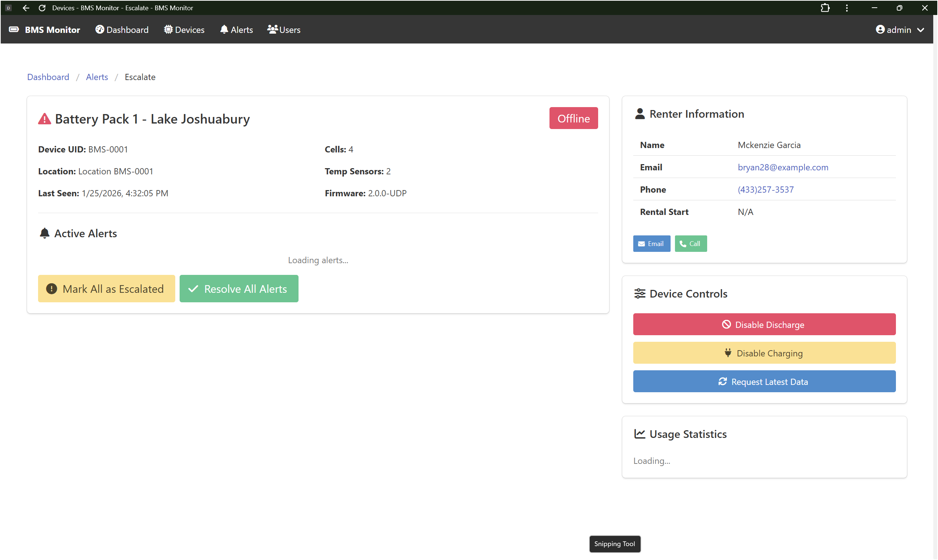Click the Disable Charging button
938x560 pixels.
[764, 353]
